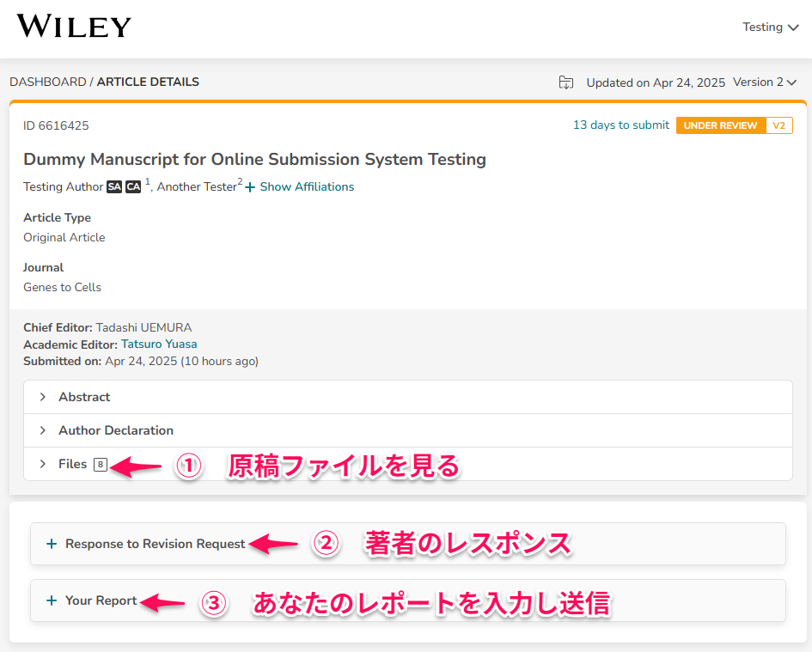Click the Author Declaration label
The width and height of the screenshot is (812, 652).
tap(116, 430)
